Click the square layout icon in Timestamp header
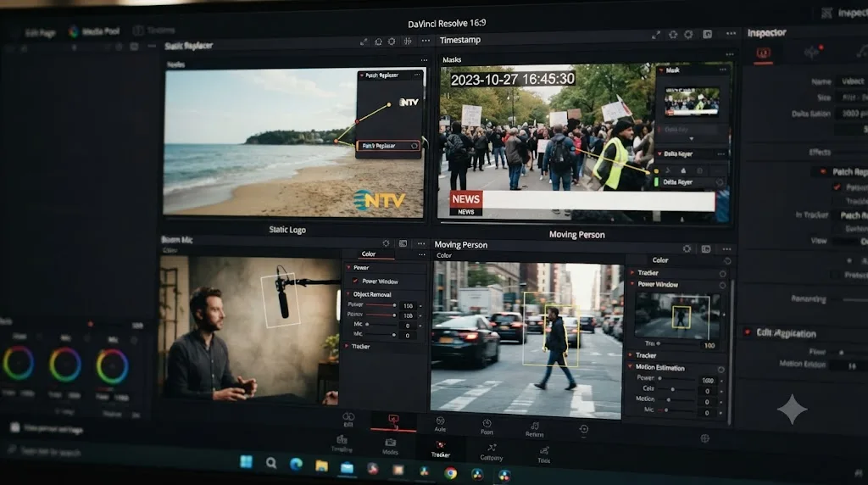 [708, 34]
